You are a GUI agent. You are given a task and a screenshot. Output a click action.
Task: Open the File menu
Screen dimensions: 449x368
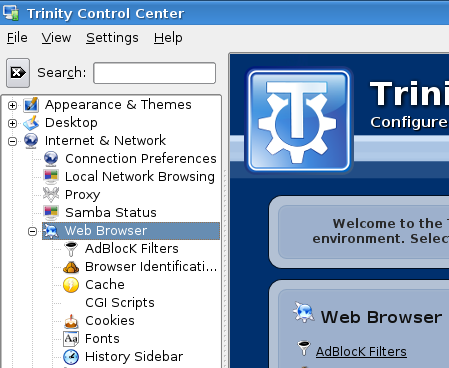pos(17,38)
